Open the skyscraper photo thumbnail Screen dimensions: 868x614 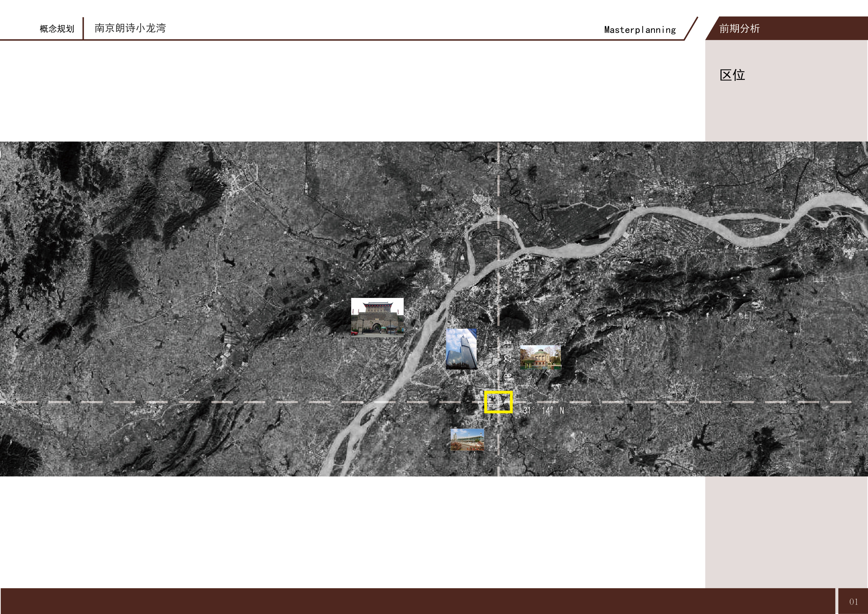pos(461,349)
